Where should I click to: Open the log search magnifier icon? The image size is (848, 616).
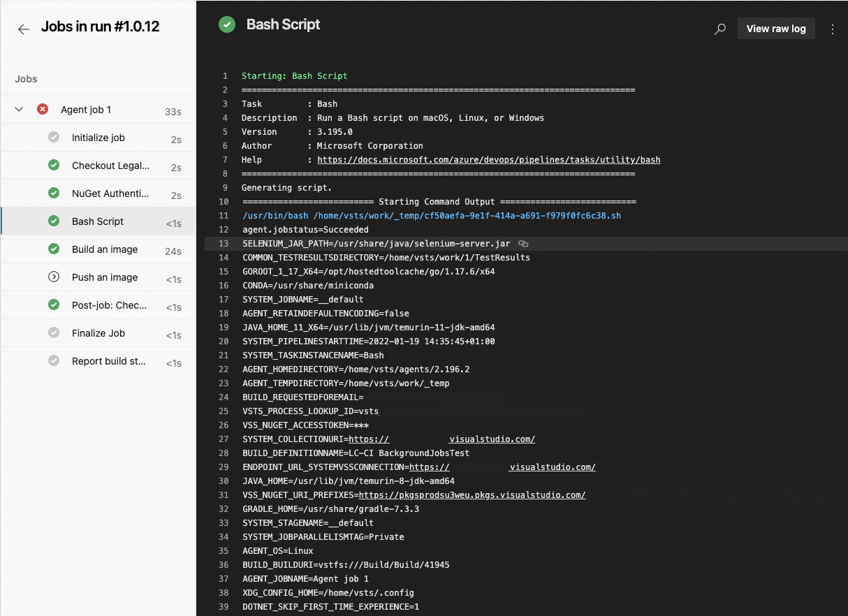[720, 29]
